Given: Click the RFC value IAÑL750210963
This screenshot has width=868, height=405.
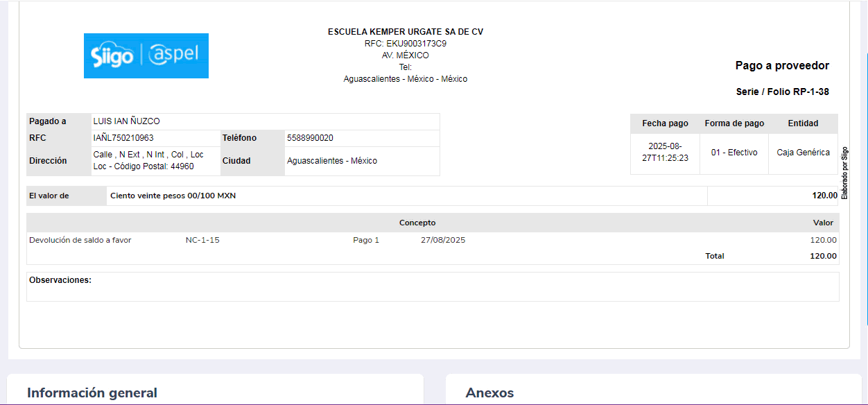Looking at the screenshot, I should click(x=123, y=138).
